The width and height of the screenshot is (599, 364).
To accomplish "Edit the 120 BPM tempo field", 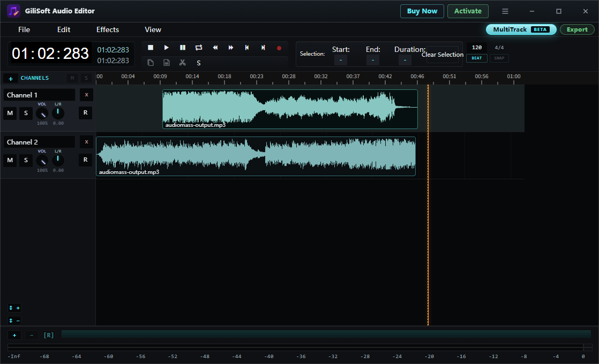I will point(477,48).
